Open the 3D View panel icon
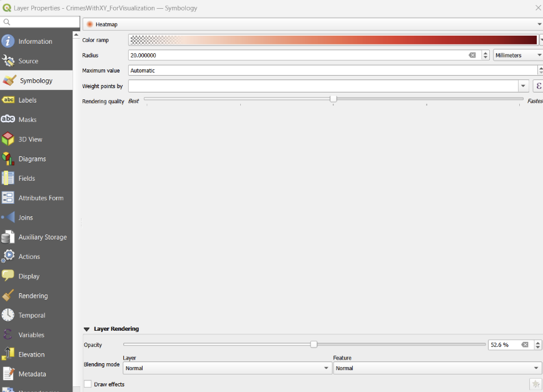Image resolution: width=543 pixels, height=392 pixels. pos(8,139)
